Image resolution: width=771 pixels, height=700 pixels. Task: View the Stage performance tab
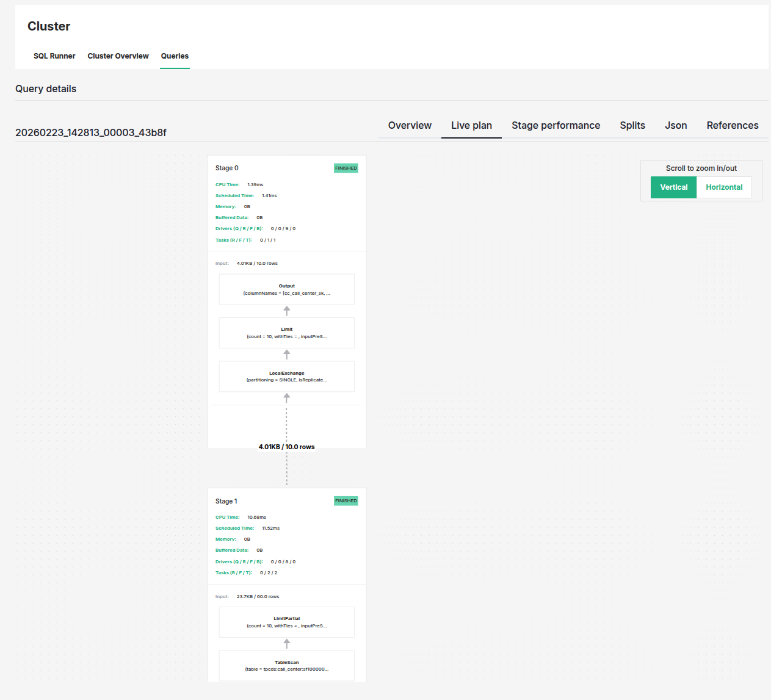tap(556, 125)
